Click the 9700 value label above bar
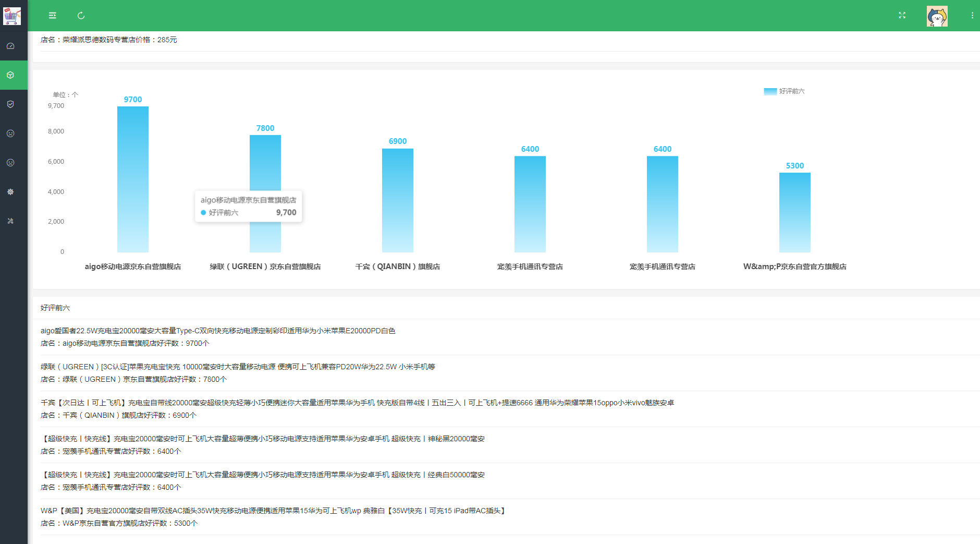The width and height of the screenshot is (980, 544). point(133,100)
